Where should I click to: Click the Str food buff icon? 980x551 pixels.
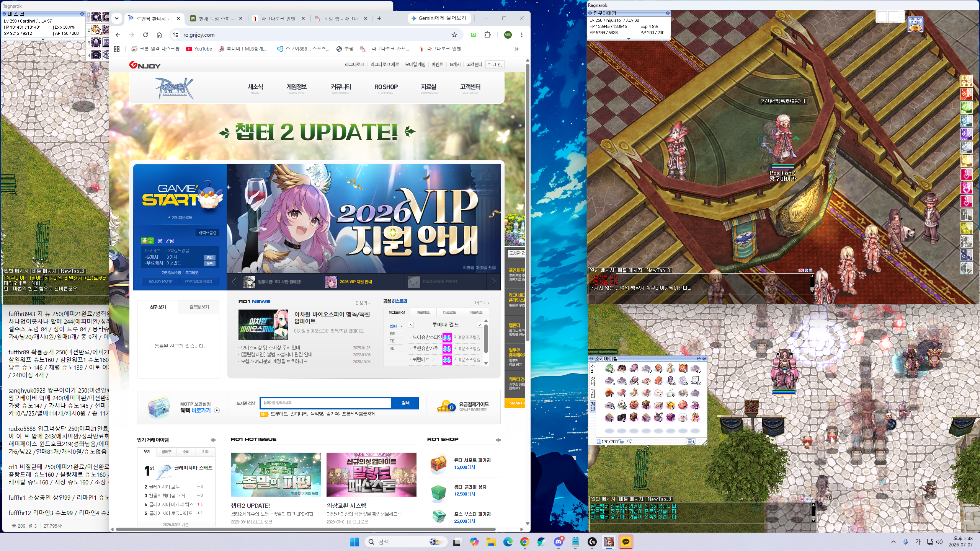coord(967,94)
